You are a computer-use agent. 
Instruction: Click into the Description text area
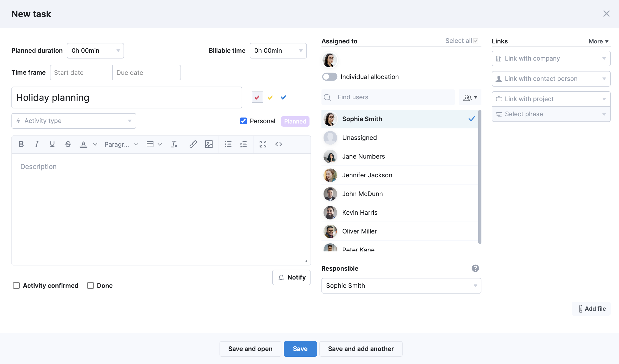tap(161, 209)
